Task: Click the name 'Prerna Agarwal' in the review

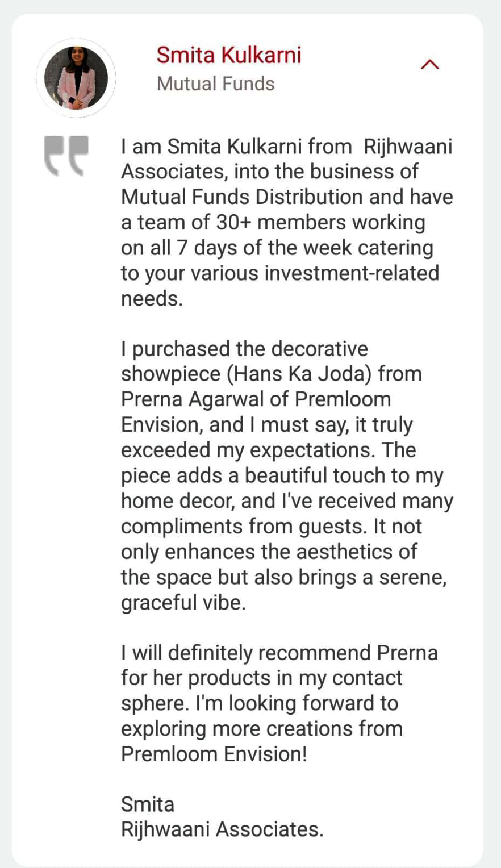Action: point(193,399)
